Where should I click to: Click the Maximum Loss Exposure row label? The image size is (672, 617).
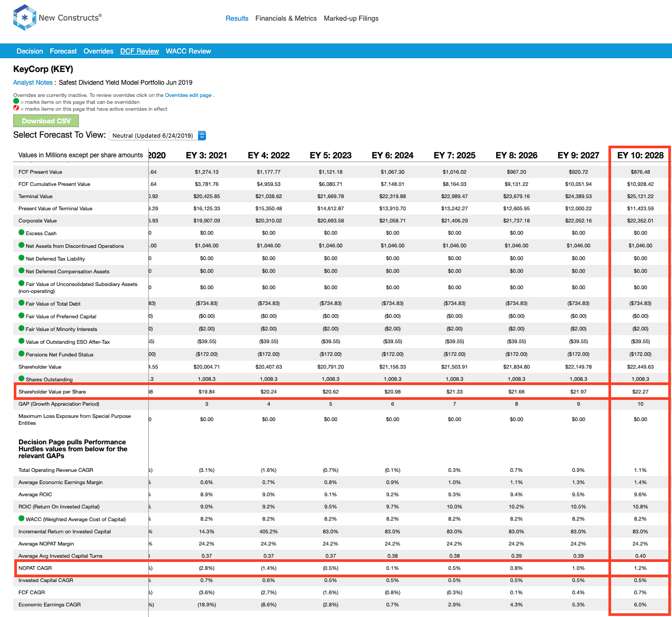coord(75,419)
